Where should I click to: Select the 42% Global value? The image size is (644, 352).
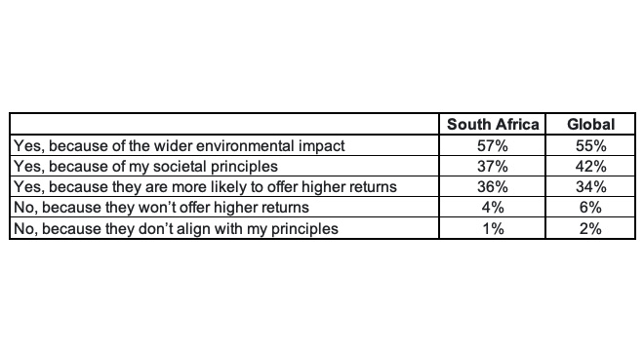[590, 166]
